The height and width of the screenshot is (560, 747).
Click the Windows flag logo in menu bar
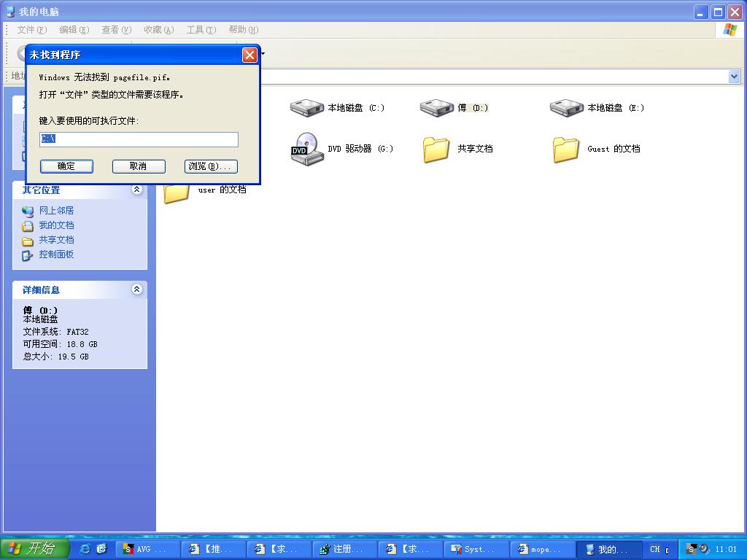point(729,29)
